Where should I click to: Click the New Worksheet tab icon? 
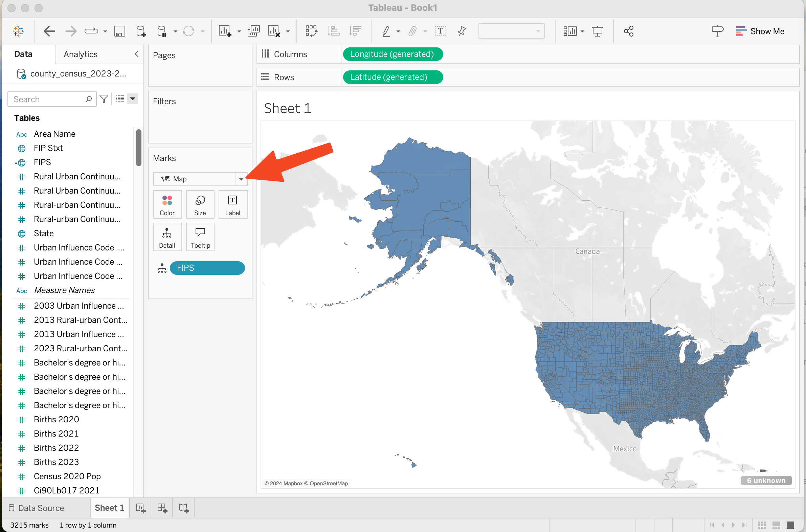(140, 508)
